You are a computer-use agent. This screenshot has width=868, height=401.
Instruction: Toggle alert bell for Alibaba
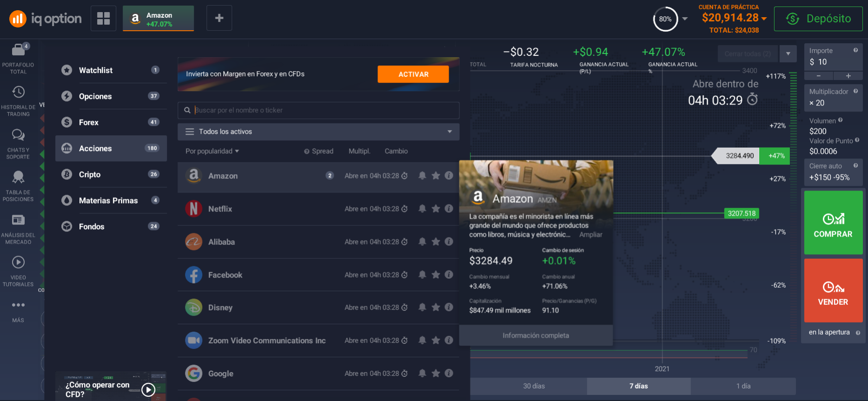422,242
